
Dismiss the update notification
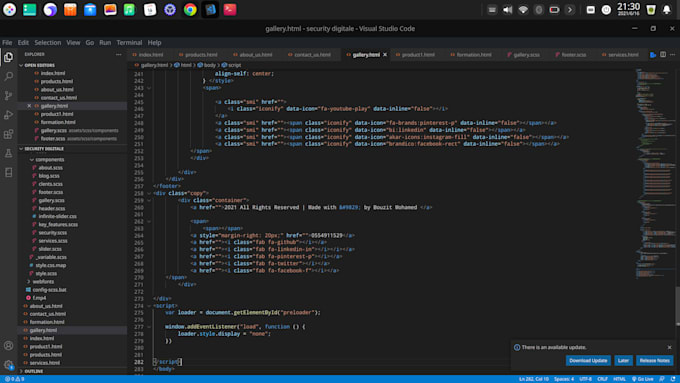pos(669,347)
